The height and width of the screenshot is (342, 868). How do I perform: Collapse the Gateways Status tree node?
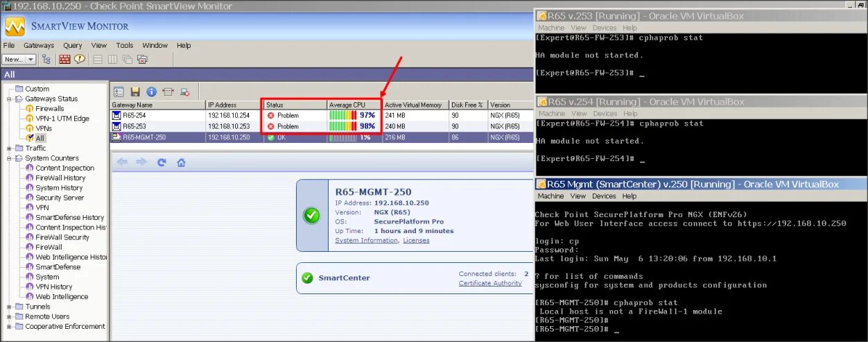[10, 99]
